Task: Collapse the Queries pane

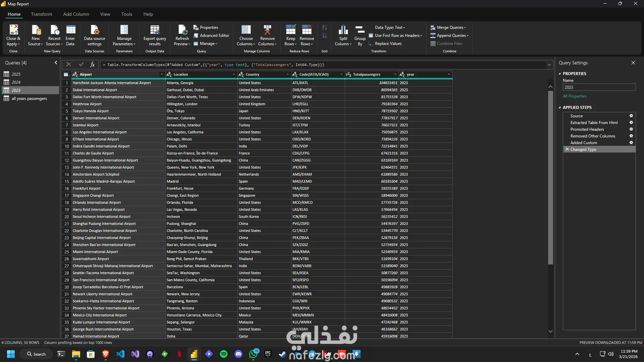Action: 56,63
